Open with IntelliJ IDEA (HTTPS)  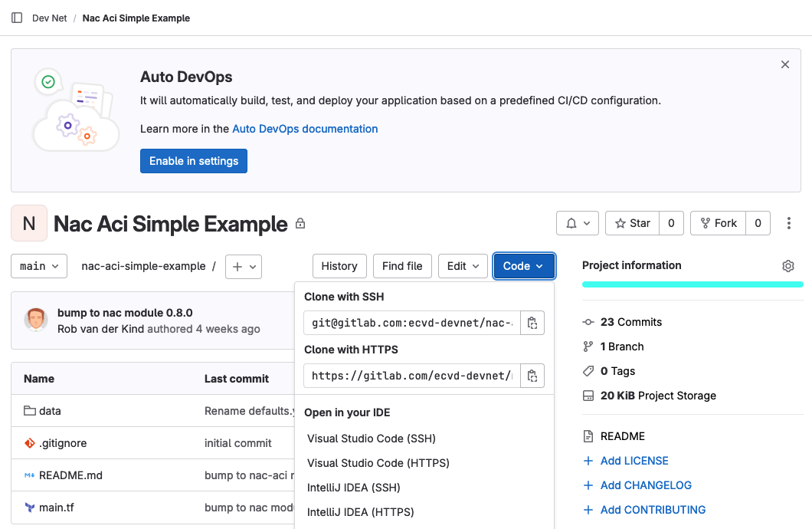pos(361,512)
